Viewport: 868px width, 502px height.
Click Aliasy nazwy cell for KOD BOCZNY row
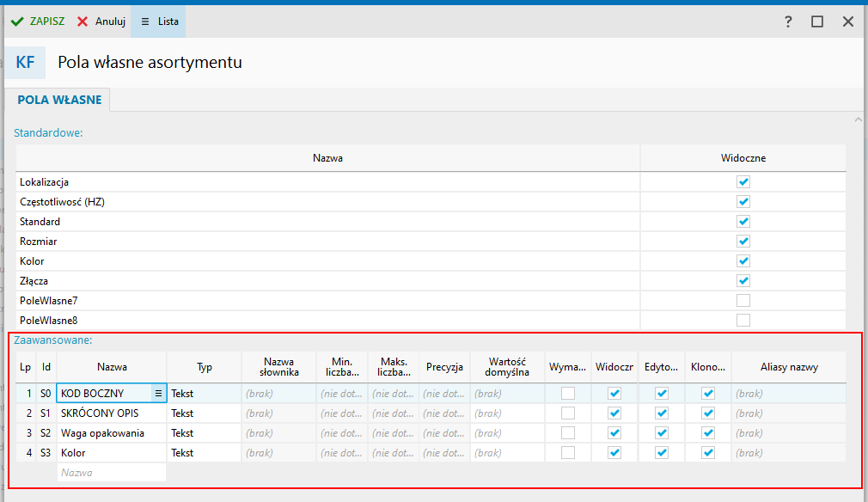pos(789,394)
